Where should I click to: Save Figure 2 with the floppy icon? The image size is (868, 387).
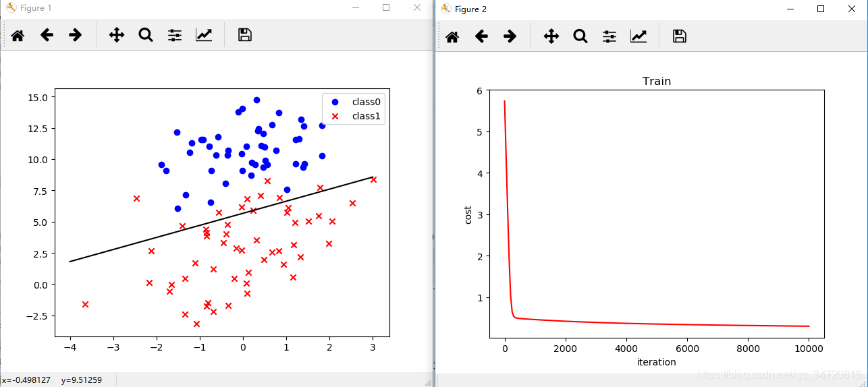point(680,36)
